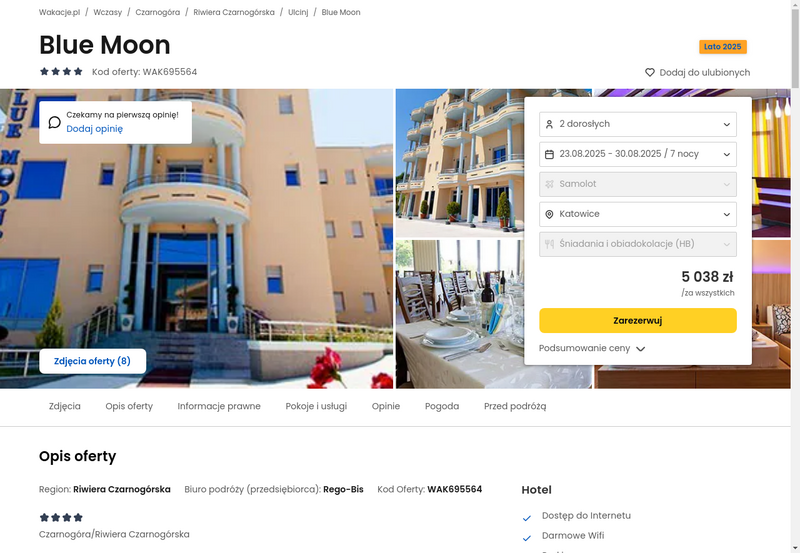Open Zdjęcia oferty (8) photo gallery

(92, 361)
